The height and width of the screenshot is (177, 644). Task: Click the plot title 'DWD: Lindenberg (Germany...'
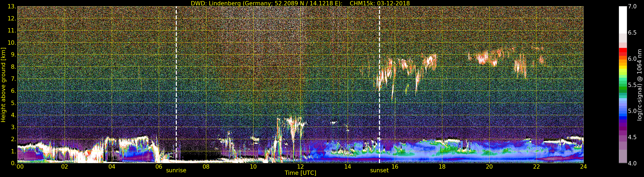click(300, 3)
